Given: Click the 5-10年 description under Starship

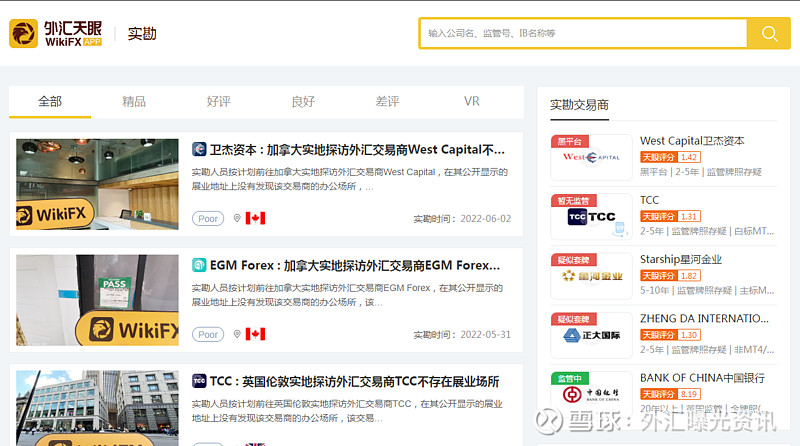Looking at the screenshot, I should pos(707,290).
